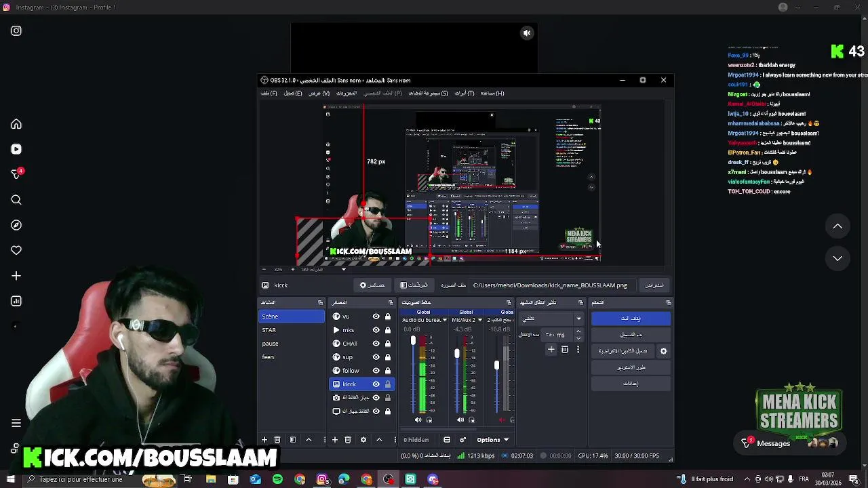
Task: Increase transition duration with up stepper
Action: [578, 331]
